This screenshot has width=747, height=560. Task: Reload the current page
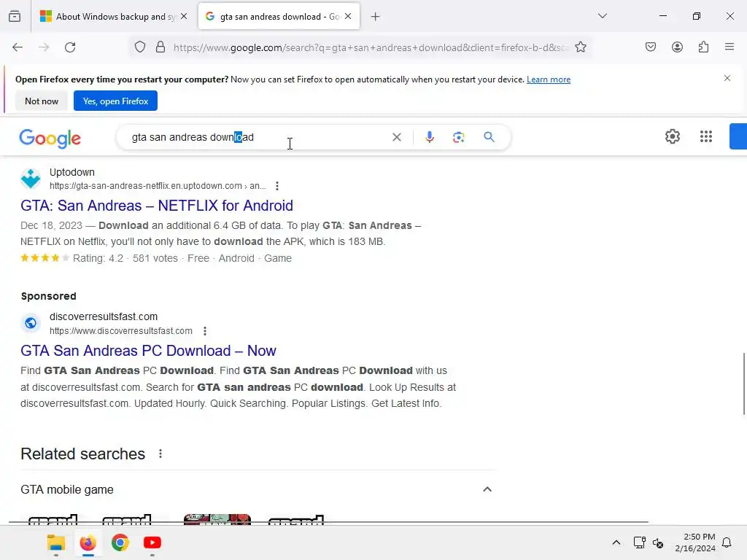(70, 47)
